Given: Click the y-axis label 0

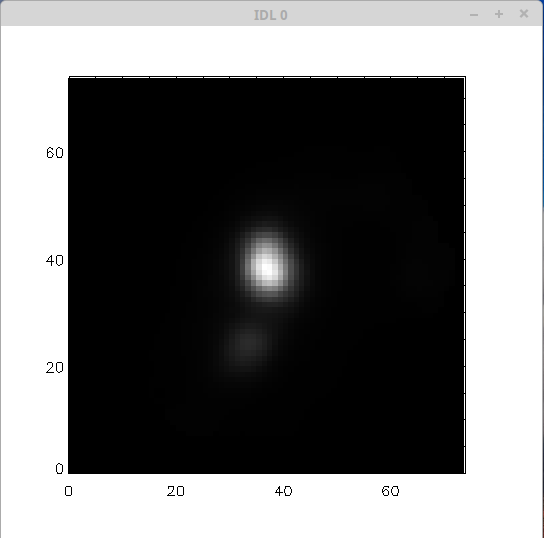Looking at the screenshot, I should point(59,469).
